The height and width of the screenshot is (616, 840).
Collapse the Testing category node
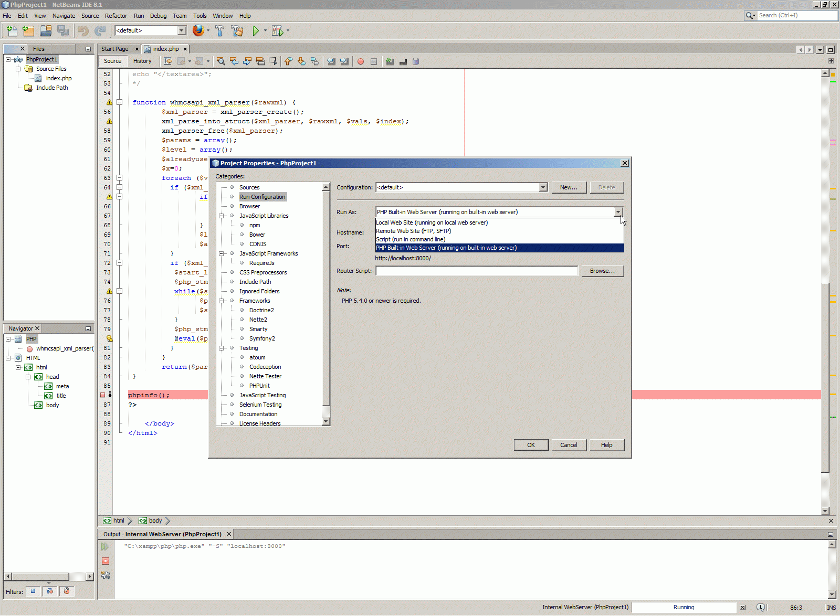(222, 348)
